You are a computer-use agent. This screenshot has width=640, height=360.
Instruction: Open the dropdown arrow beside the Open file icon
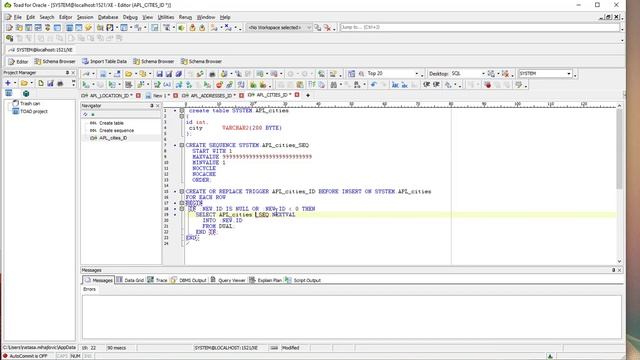point(135,74)
